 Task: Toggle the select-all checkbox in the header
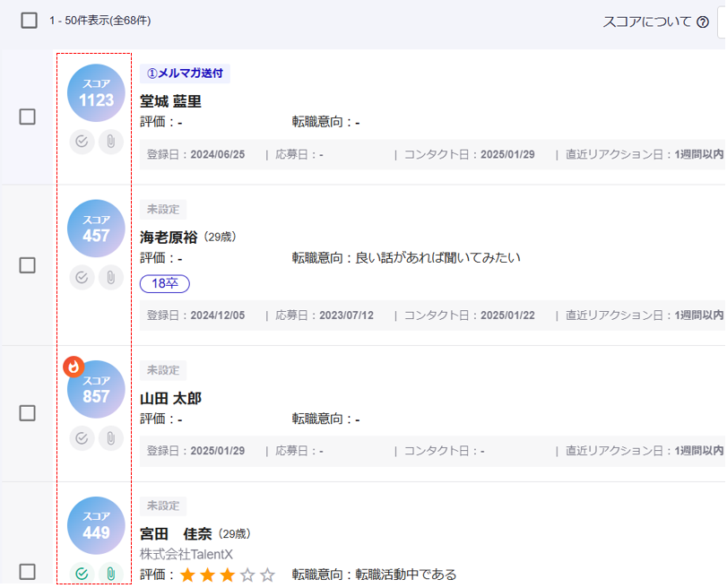click(29, 21)
